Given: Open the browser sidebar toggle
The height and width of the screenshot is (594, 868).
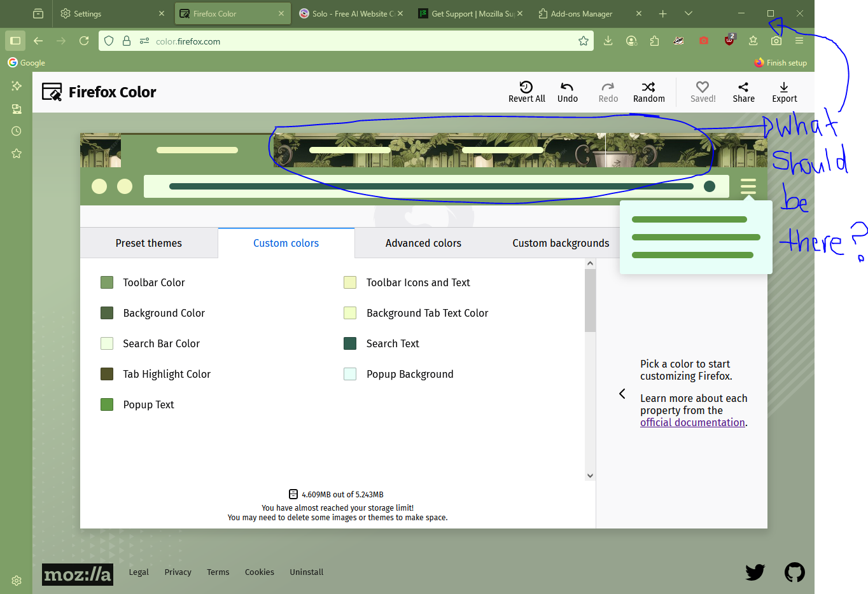Looking at the screenshot, I should point(15,41).
